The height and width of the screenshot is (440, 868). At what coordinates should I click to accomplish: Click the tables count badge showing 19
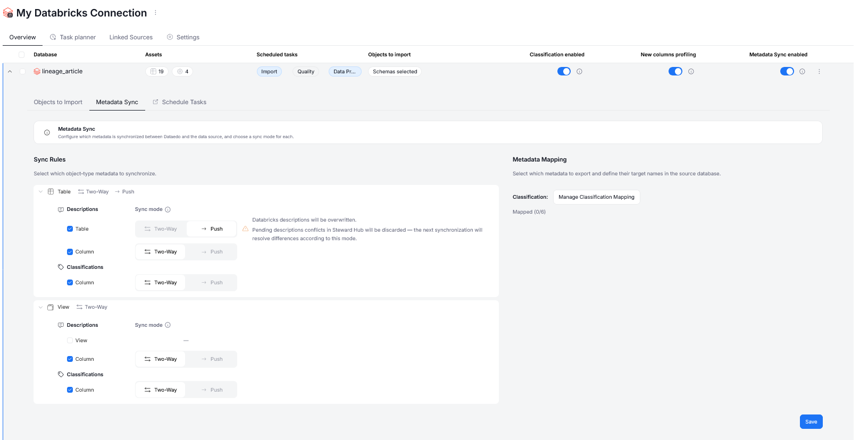[157, 71]
